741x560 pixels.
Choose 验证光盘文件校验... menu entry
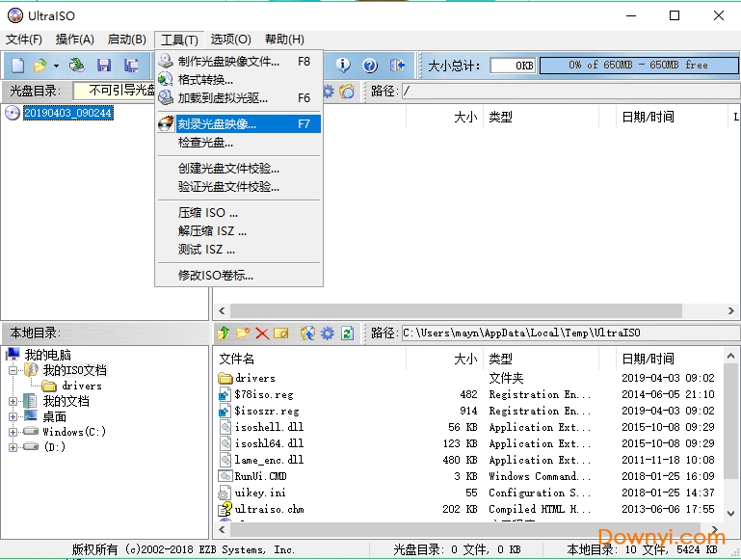coord(239,187)
